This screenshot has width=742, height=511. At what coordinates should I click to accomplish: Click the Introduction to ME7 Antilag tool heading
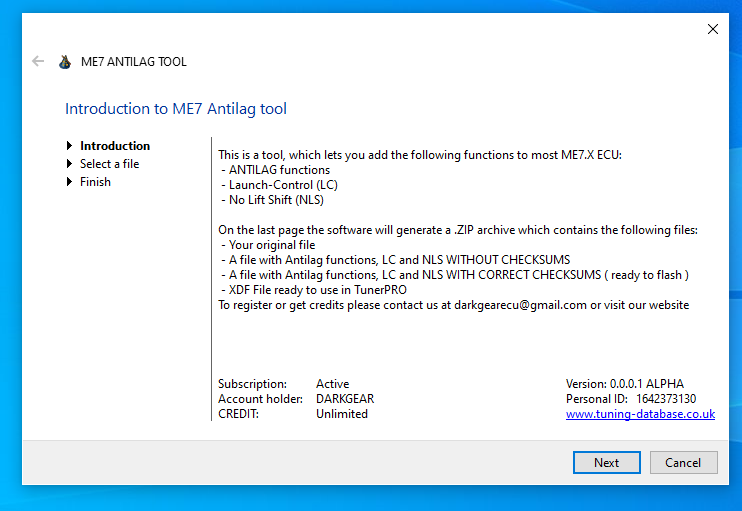[x=176, y=108]
